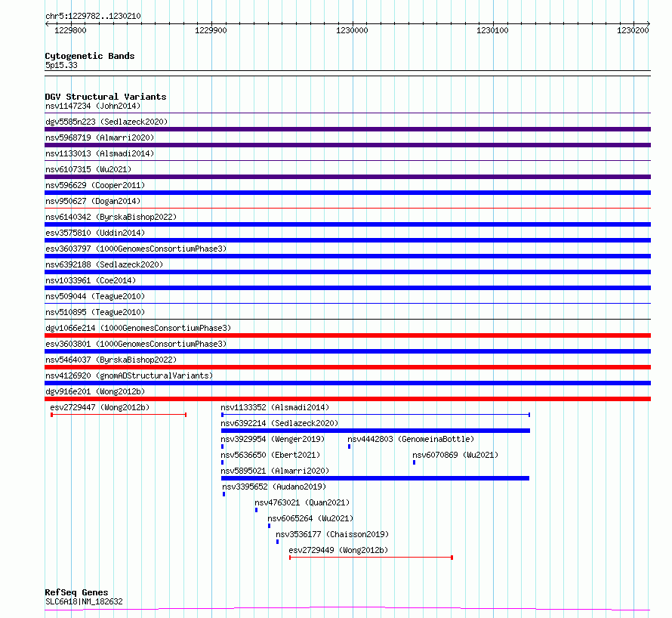Open the nsv596629 Cooper2011 label

click(x=95, y=185)
